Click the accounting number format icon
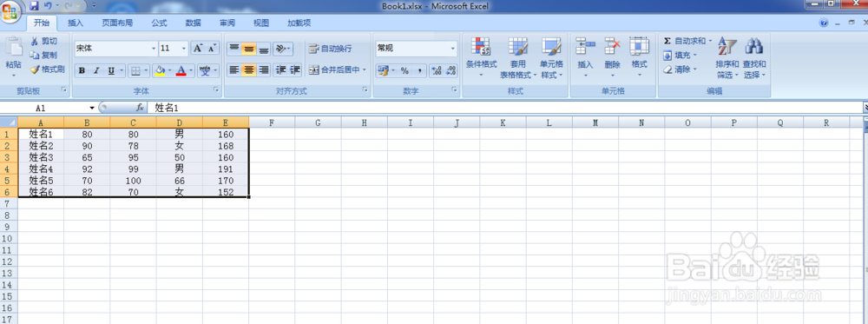The width and height of the screenshot is (868, 324). point(383,70)
